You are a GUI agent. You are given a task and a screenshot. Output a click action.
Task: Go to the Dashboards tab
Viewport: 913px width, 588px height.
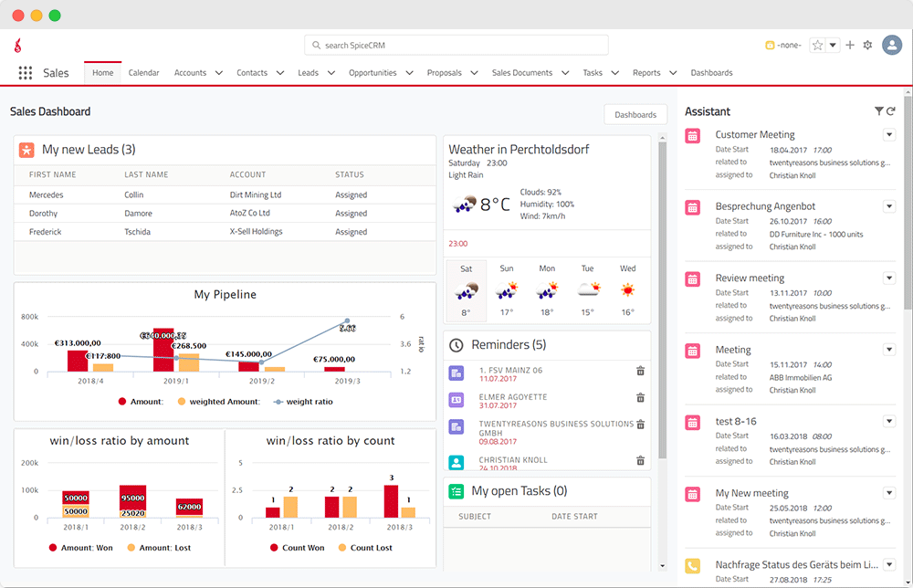[x=711, y=73]
